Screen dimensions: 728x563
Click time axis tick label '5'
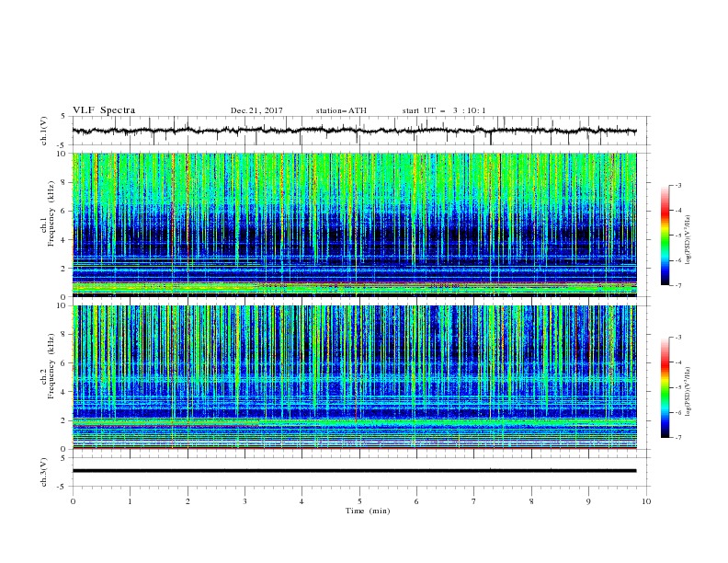(359, 501)
